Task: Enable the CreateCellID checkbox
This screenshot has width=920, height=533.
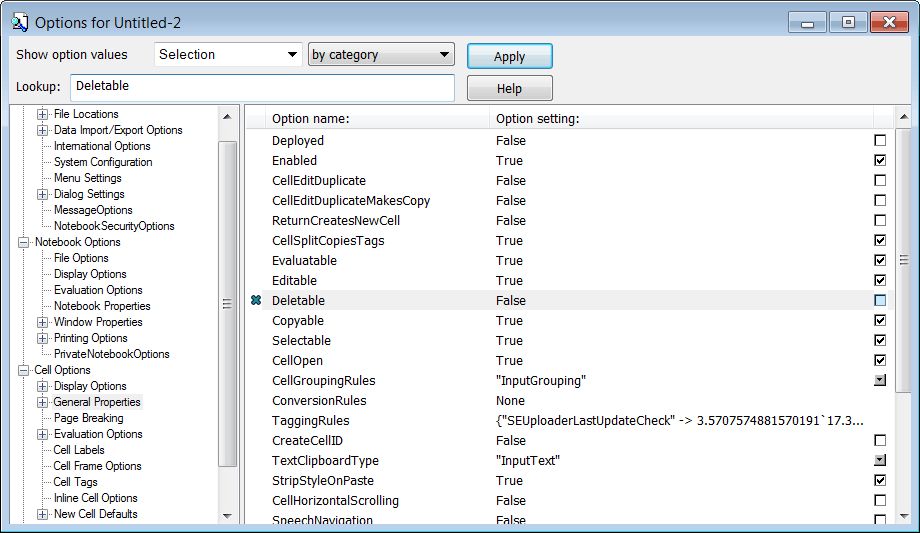Action: coord(880,440)
